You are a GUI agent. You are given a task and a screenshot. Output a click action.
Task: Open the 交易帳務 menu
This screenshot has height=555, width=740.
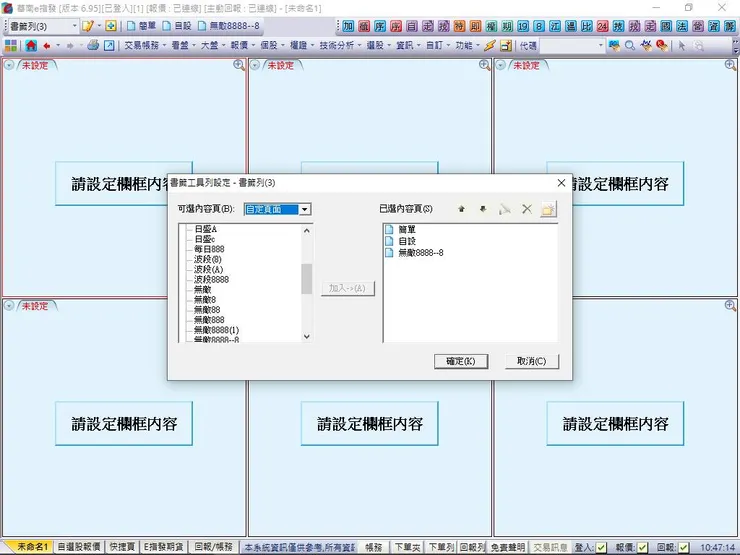tap(145, 46)
